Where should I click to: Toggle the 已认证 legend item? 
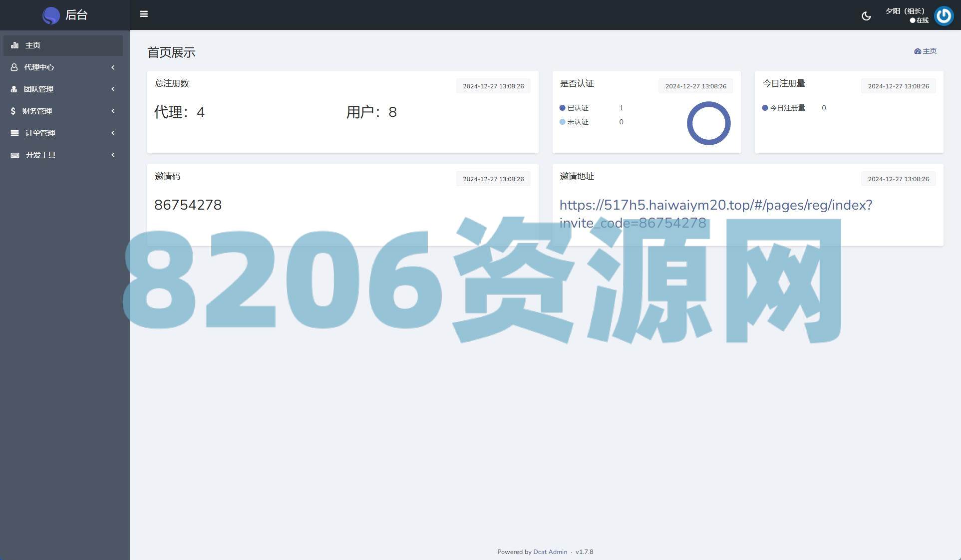[578, 108]
